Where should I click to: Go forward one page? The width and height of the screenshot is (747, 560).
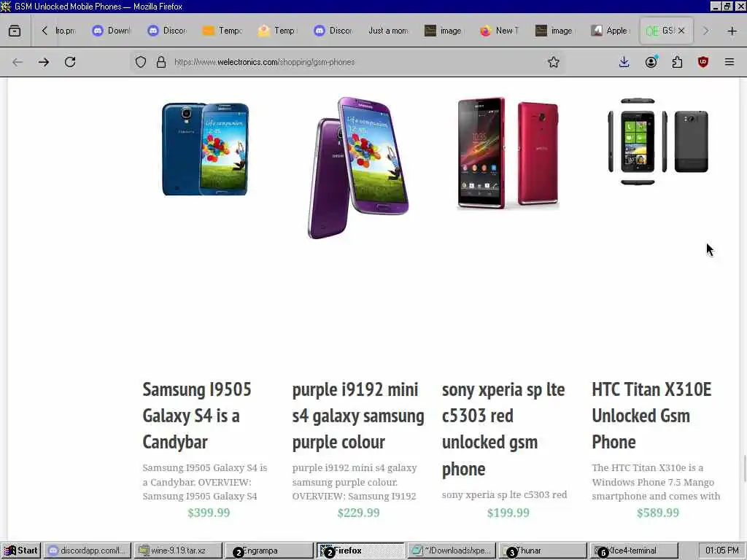[44, 62]
